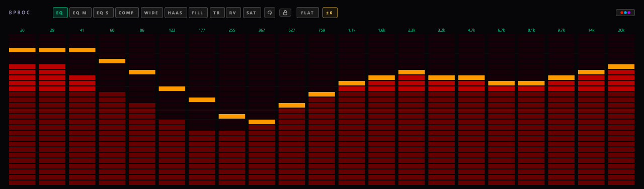
Task: Toggle the padlock lock icon
Action: pyautogui.click(x=285, y=13)
